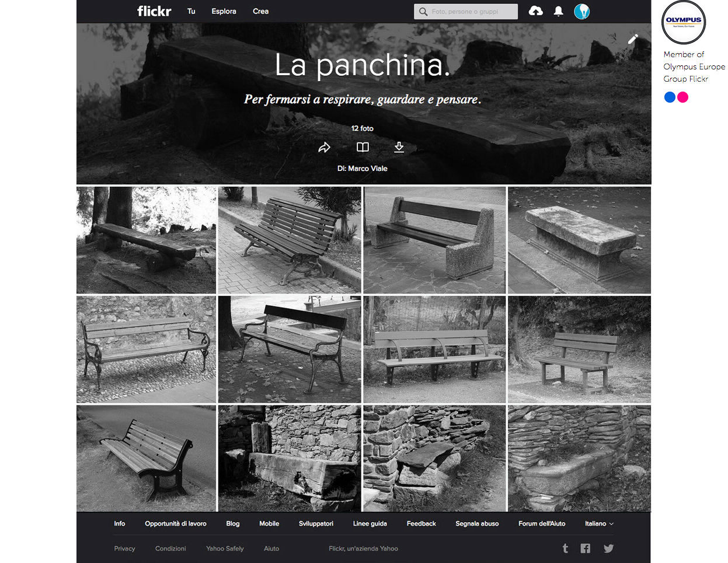Expand the Italiano language selector
The height and width of the screenshot is (563, 728).
pyautogui.click(x=599, y=523)
